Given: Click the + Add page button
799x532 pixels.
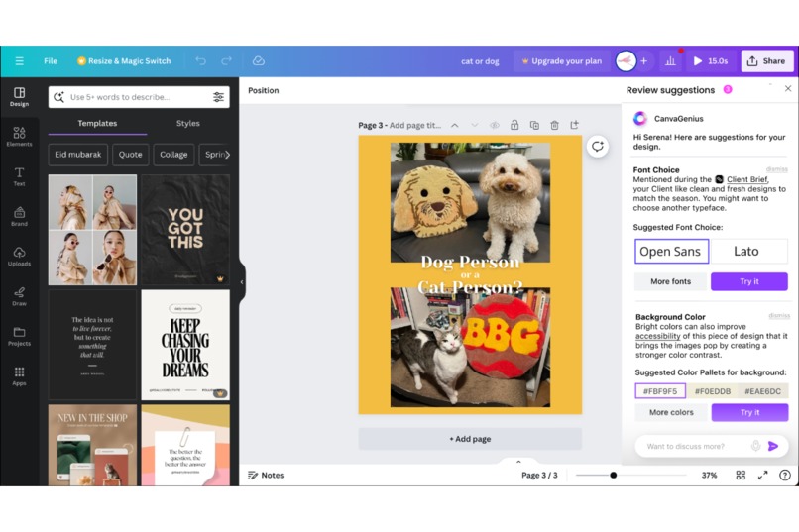Looking at the screenshot, I should coord(470,439).
